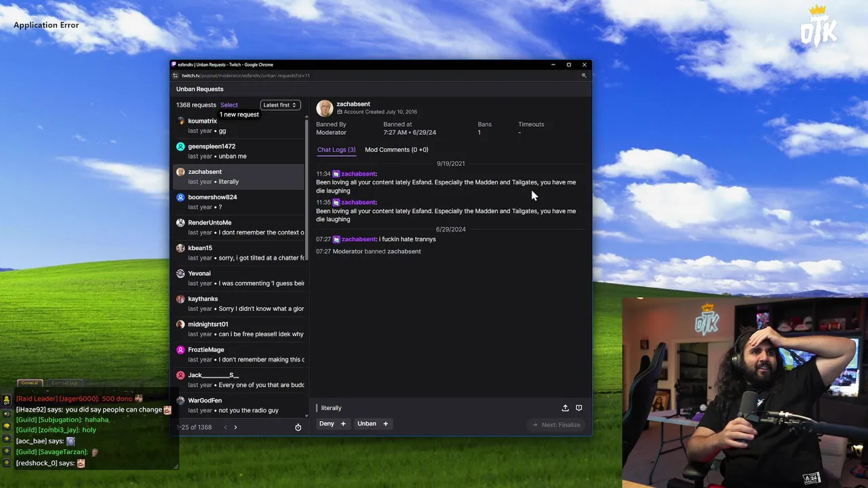Click the twitch.tv URL in address bar

[x=245, y=76]
